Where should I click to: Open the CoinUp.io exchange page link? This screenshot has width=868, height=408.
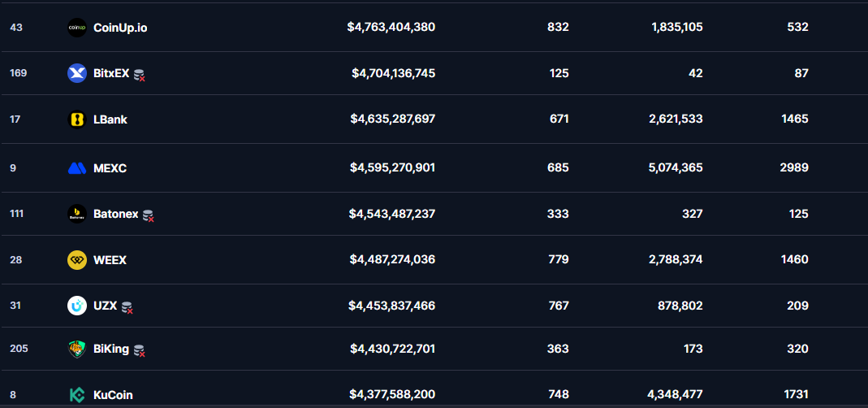(120, 28)
